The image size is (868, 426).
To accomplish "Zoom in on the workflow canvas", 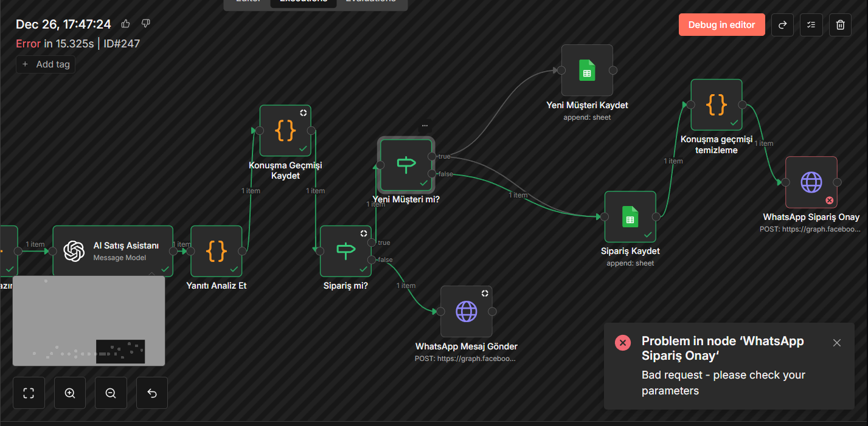I will [70, 393].
